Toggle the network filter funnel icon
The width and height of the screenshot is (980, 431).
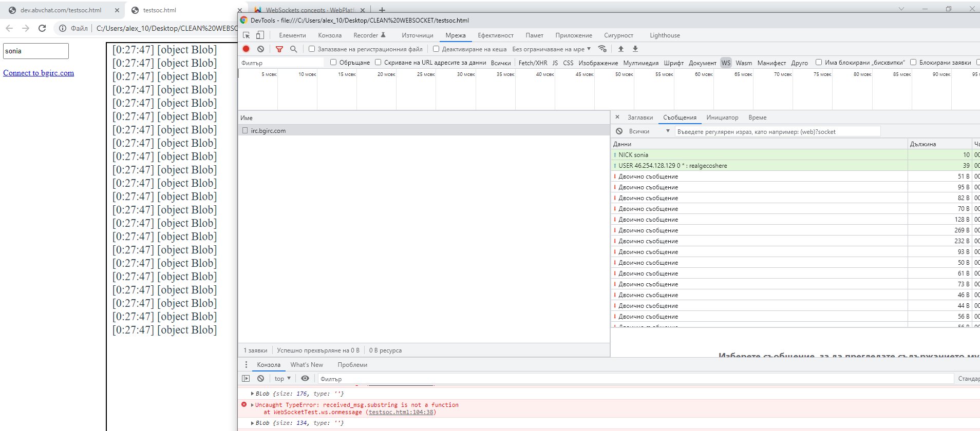click(x=279, y=49)
